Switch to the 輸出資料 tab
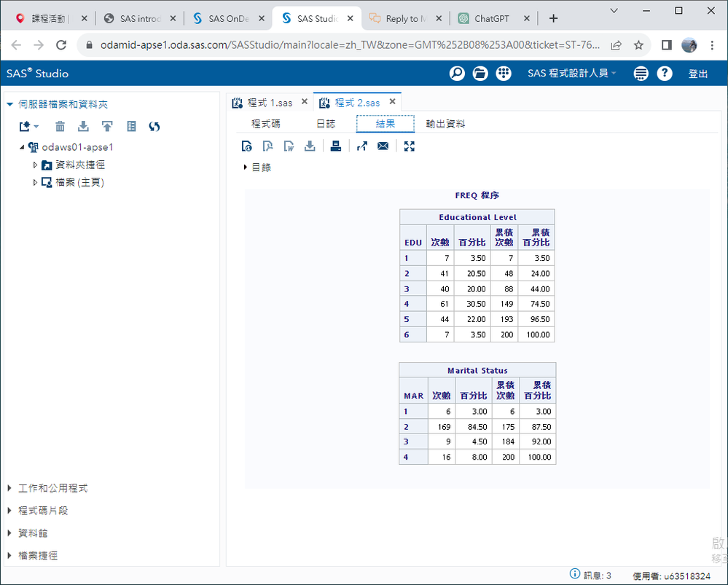 click(x=445, y=124)
